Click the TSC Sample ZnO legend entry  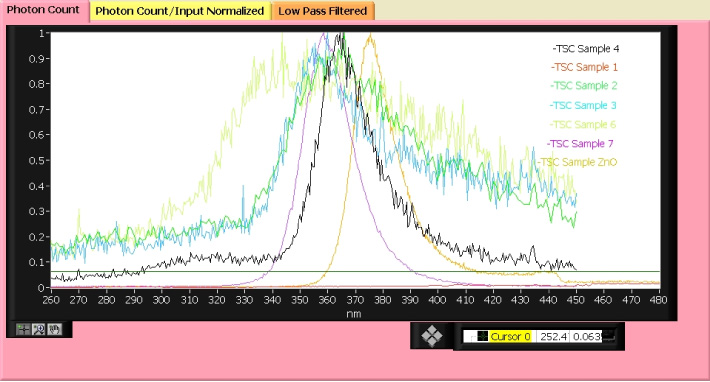point(577,162)
